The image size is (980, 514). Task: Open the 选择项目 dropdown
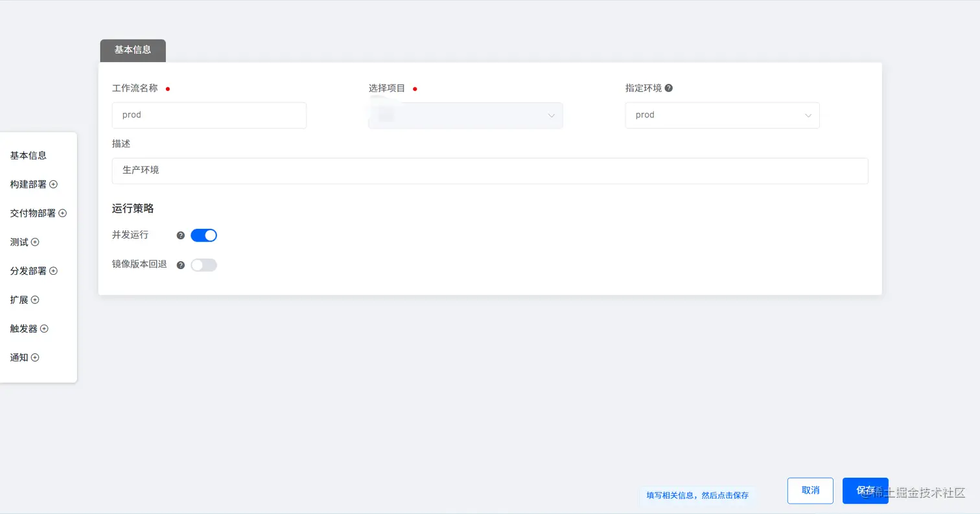(465, 115)
